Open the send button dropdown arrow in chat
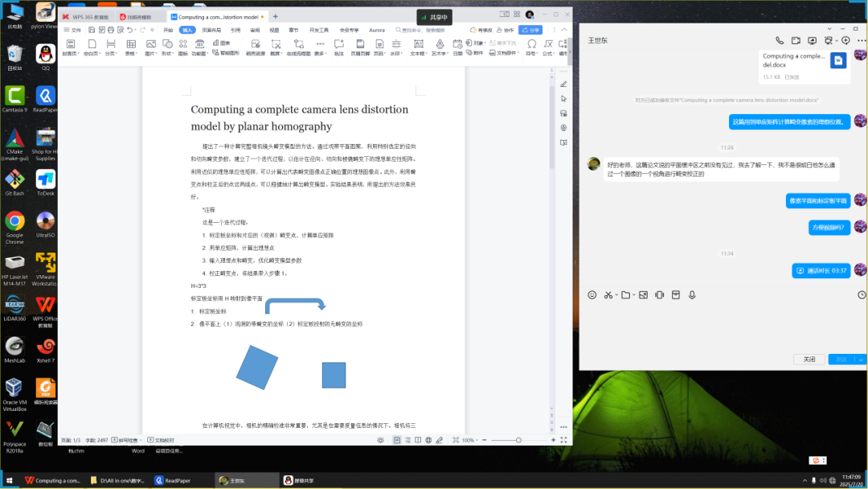Image resolution: width=868 pixels, height=489 pixels. [861, 360]
